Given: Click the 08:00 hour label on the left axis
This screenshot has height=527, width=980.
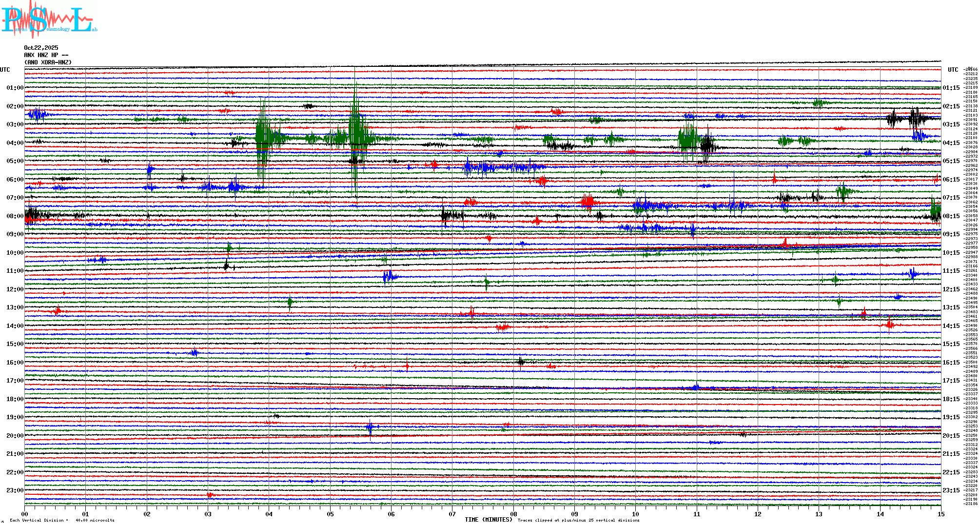Looking at the screenshot, I should pyautogui.click(x=15, y=216).
